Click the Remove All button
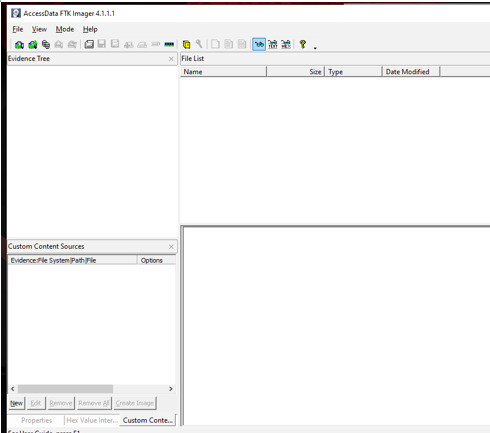The height and width of the screenshot is (433, 490). point(94,403)
